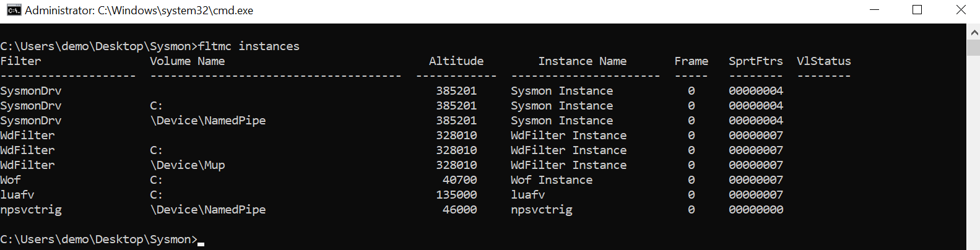Click the command prompt cursor line
This screenshot has width=980, height=250.
102,239
